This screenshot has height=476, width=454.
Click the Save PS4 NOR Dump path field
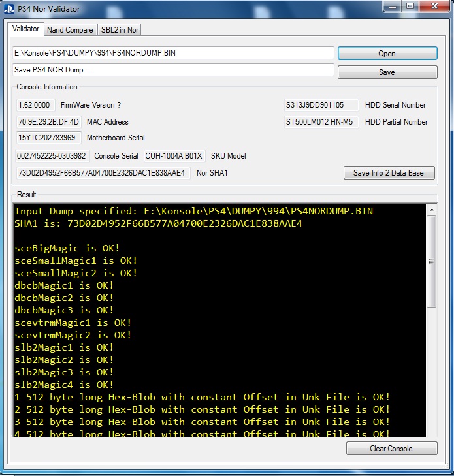tap(173, 70)
